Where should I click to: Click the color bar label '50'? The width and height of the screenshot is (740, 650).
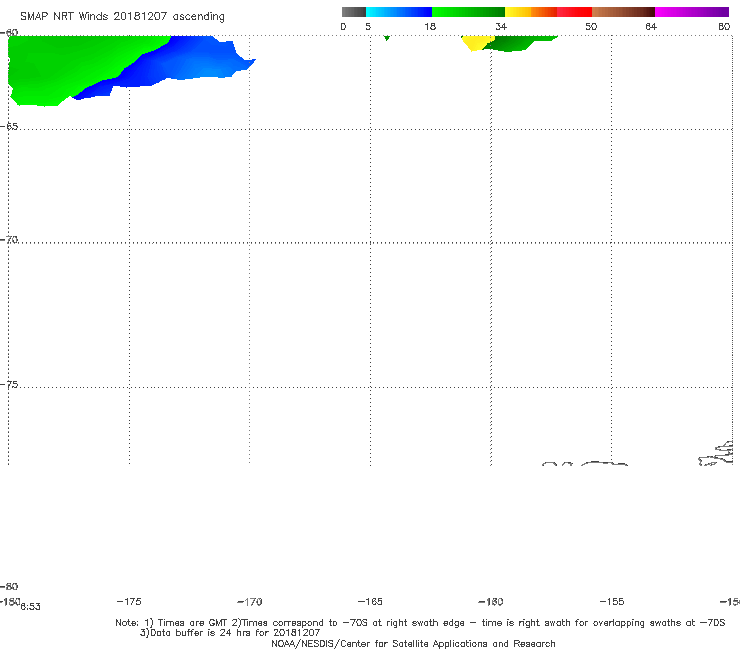591,27
